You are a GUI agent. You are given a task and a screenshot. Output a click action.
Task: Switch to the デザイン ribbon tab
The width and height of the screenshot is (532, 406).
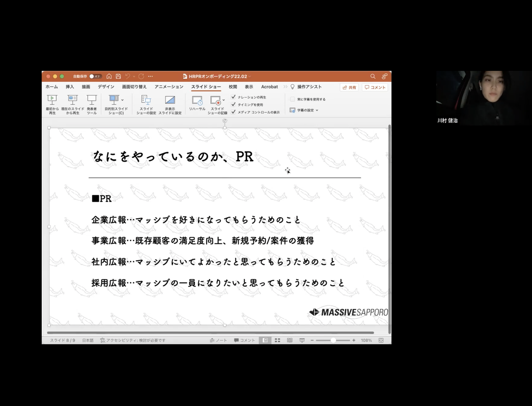pos(106,87)
